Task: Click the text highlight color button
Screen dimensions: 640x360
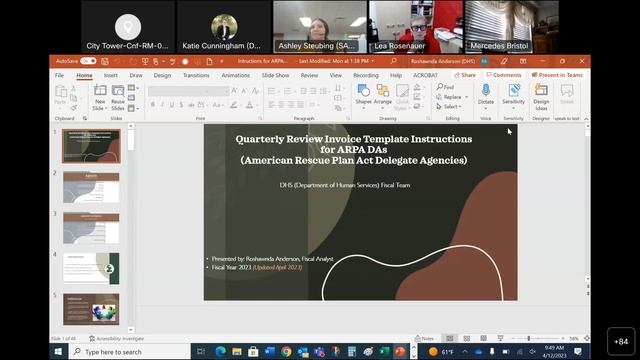Action: click(233, 105)
